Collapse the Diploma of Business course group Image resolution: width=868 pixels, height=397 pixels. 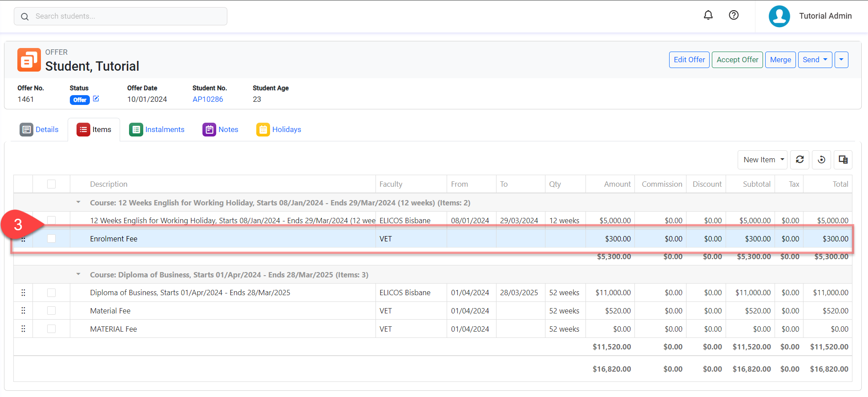click(x=78, y=274)
